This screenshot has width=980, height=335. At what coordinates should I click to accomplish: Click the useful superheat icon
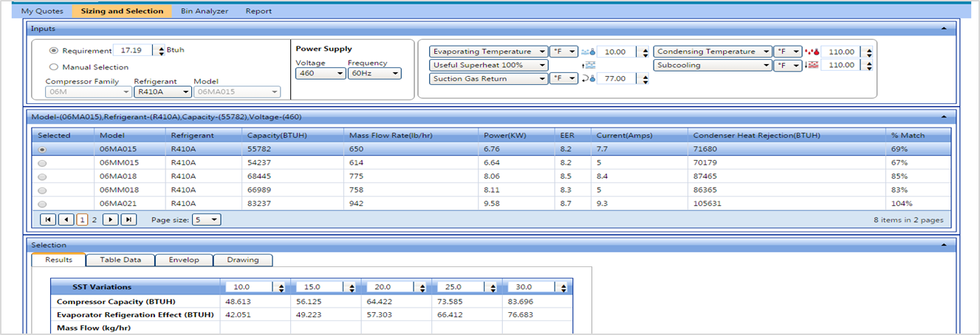[588, 65]
